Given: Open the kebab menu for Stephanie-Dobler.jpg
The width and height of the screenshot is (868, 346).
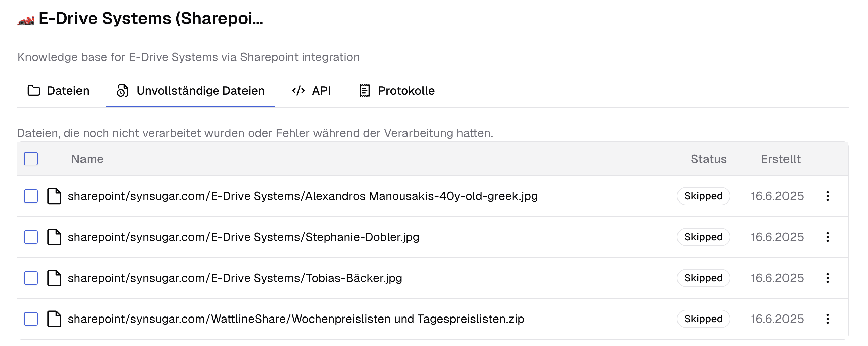Looking at the screenshot, I should click(828, 237).
